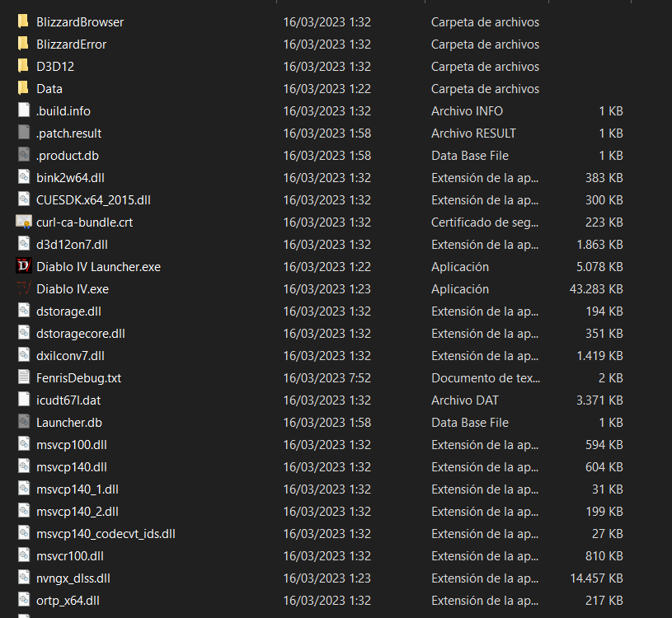672x618 pixels.
Task: Click the 5.078 KB size value
Action: 599,267
